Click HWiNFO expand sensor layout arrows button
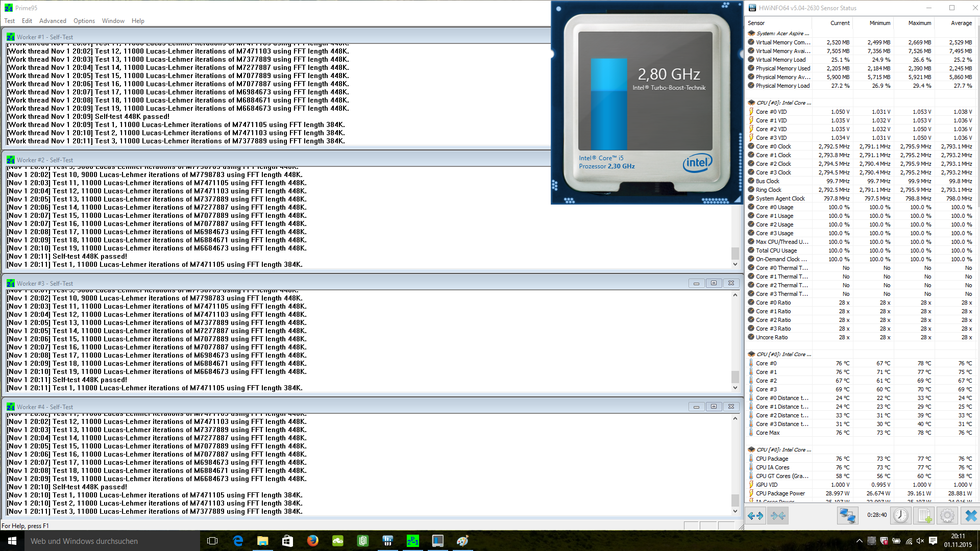The width and height of the screenshot is (980, 551). point(755,516)
